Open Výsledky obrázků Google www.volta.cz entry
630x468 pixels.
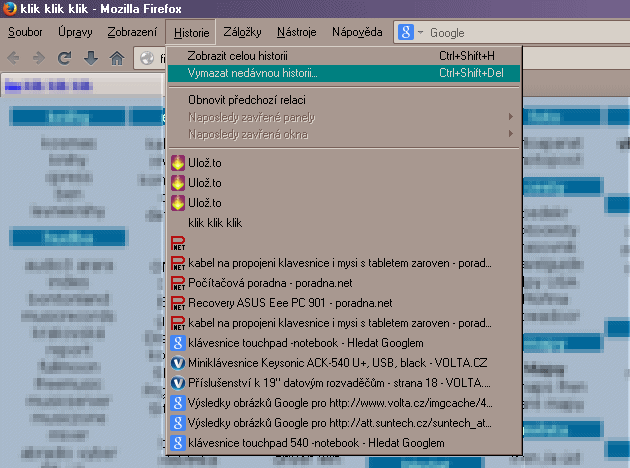(344, 403)
